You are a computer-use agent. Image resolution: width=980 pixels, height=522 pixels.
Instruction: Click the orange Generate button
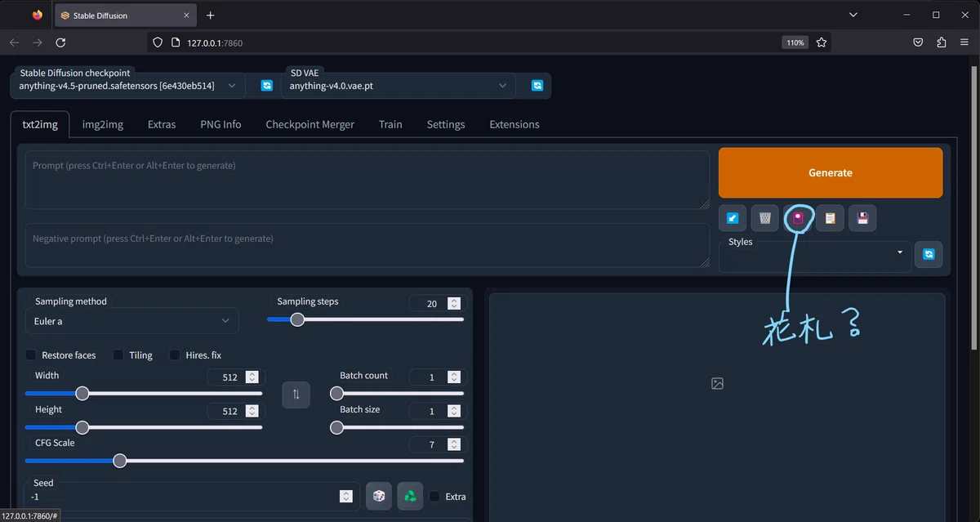[831, 172]
